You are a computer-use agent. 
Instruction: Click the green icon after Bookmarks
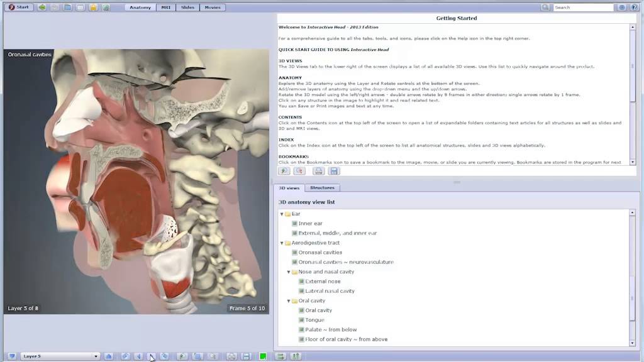[x=106, y=8]
